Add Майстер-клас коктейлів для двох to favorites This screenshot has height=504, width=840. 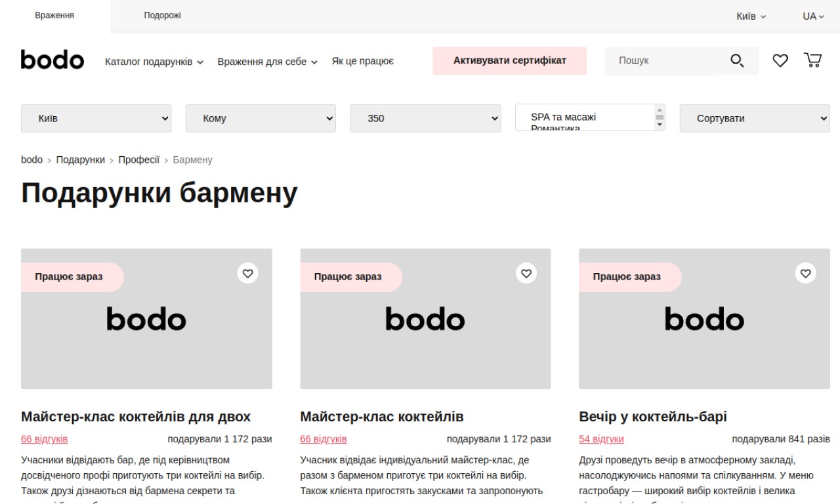click(x=247, y=274)
